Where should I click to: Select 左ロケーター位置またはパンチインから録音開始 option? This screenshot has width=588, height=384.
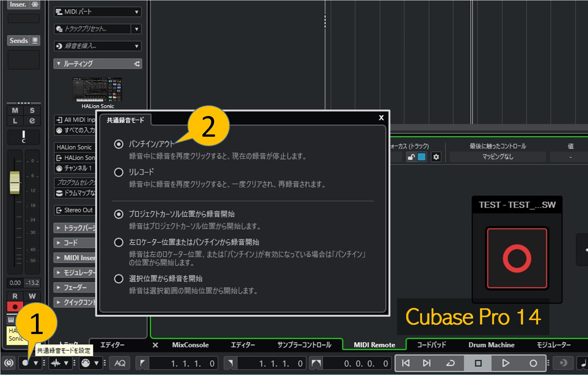(x=119, y=242)
